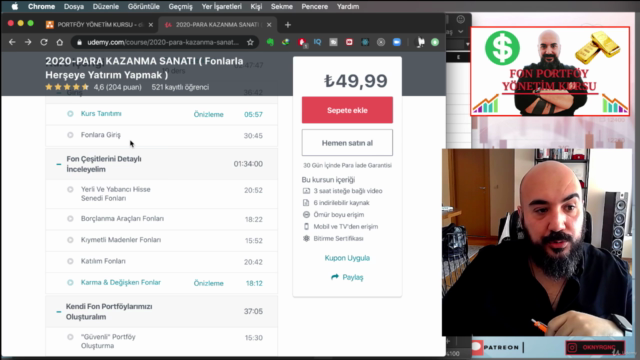Click Önizleme next to Kurs Tanıtımı
Viewport: 640px width, 360px height.
pyautogui.click(x=209, y=114)
